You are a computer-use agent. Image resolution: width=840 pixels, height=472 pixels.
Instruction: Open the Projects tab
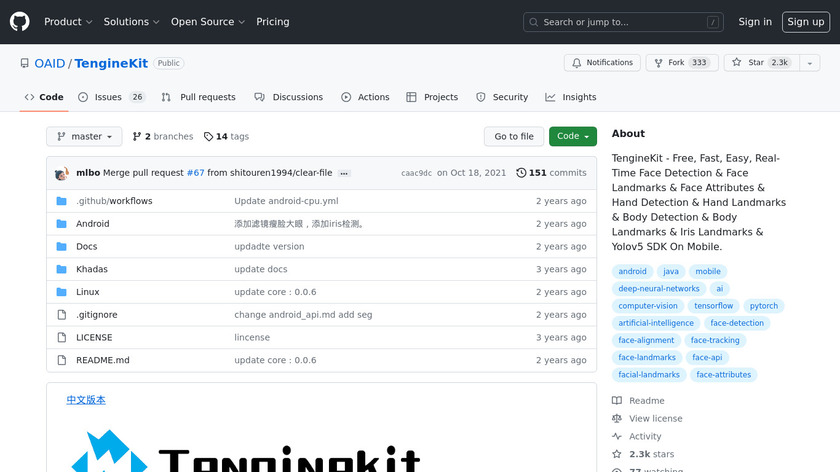click(x=432, y=97)
